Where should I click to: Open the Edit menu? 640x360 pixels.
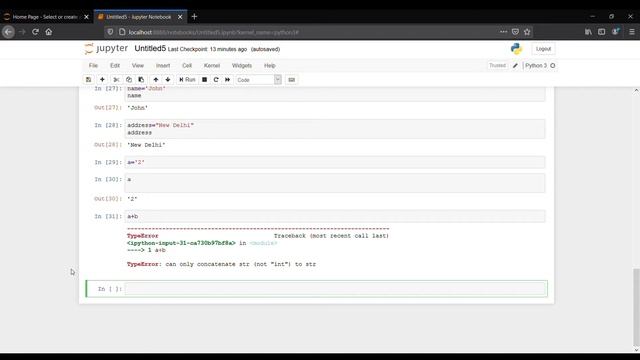(x=115, y=65)
